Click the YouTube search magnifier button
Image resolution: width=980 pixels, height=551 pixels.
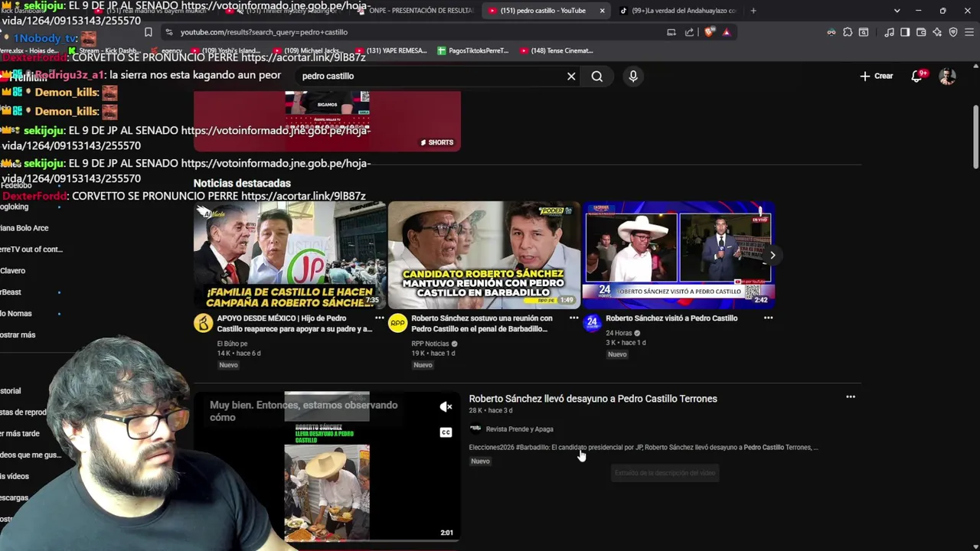point(597,77)
